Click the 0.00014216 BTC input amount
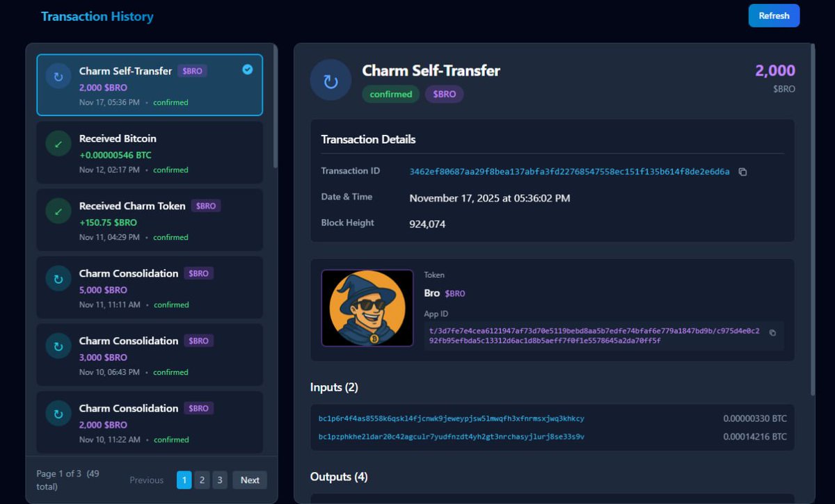The height and width of the screenshot is (504, 835). 755,437
